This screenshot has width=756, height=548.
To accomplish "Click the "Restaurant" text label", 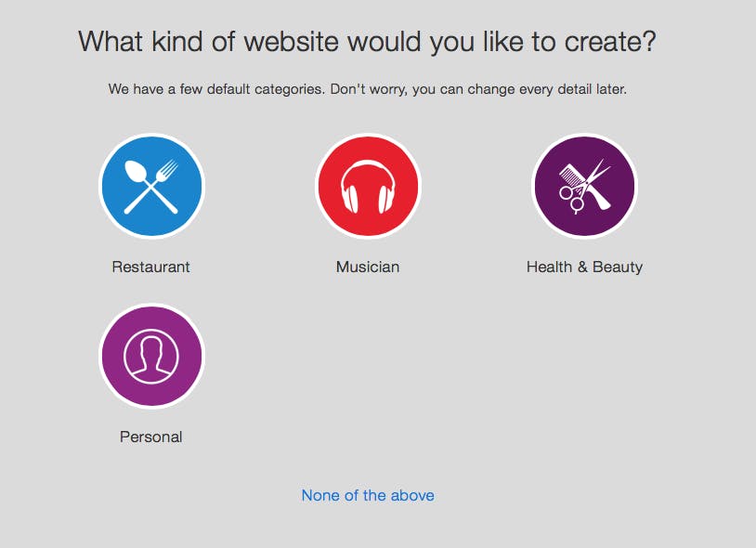I will coord(151,267).
